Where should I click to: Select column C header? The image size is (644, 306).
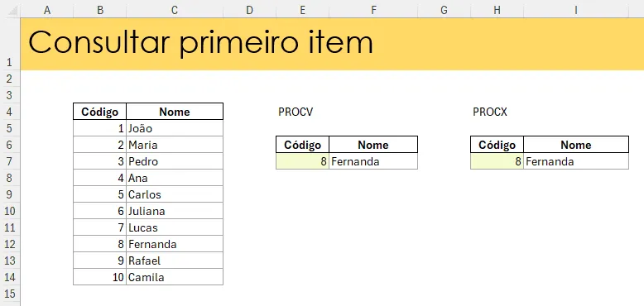(x=175, y=10)
